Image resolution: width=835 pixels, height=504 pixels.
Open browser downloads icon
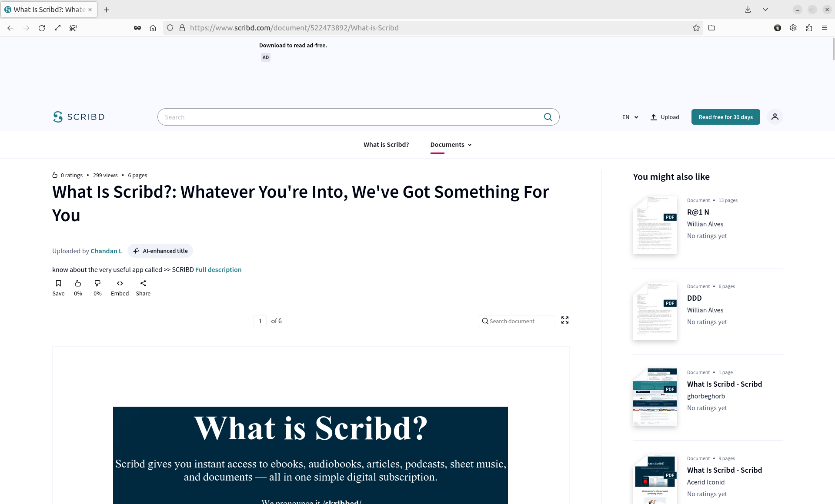748,10
